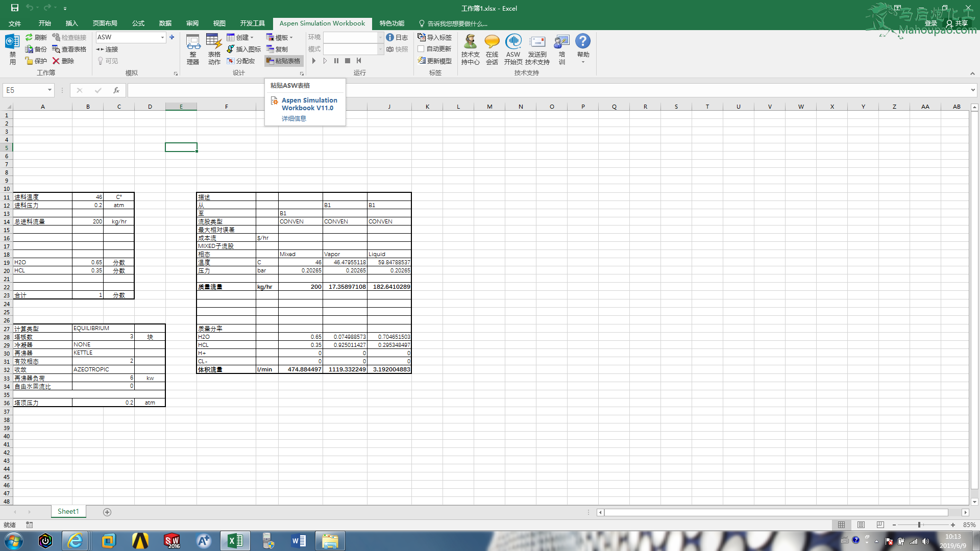980x551 pixels.
Task: Open the 公式 formulas tab
Action: coord(138,23)
